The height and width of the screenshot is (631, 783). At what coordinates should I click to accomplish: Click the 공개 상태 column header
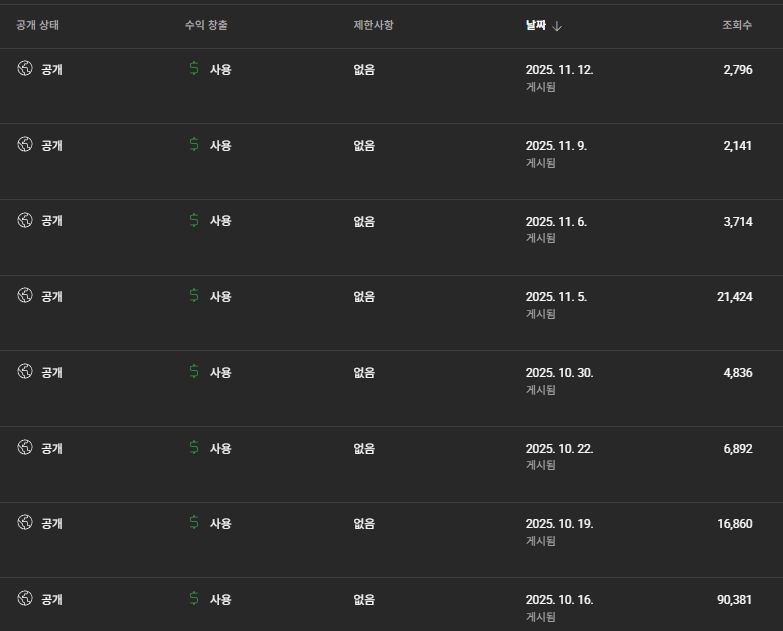tap(38, 25)
